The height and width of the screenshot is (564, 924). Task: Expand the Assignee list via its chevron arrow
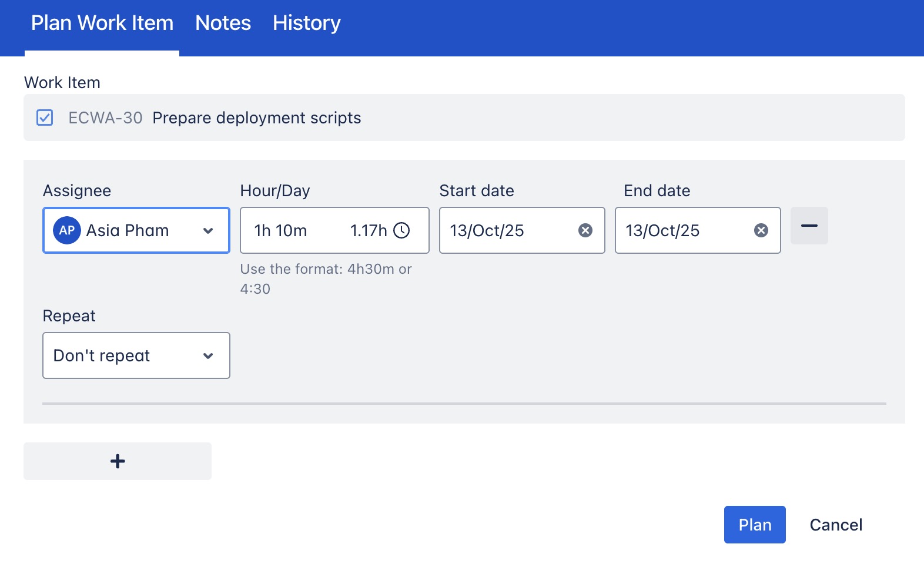pos(208,231)
